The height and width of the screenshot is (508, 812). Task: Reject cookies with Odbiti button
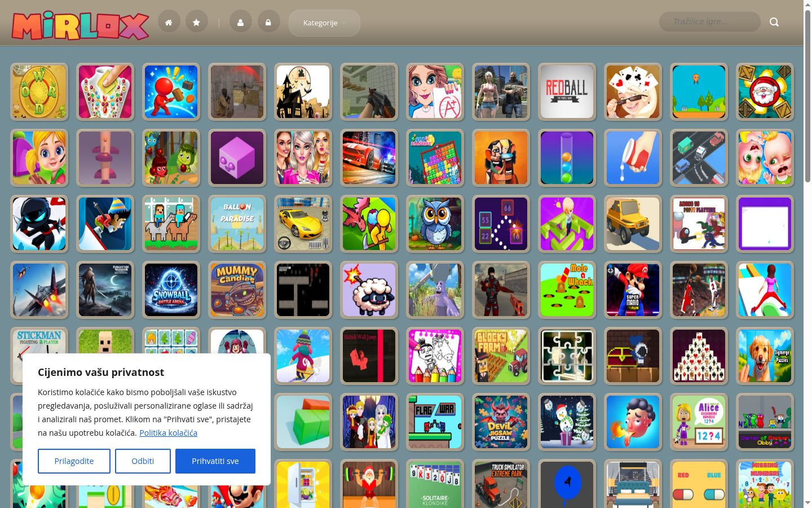(x=143, y=461)
